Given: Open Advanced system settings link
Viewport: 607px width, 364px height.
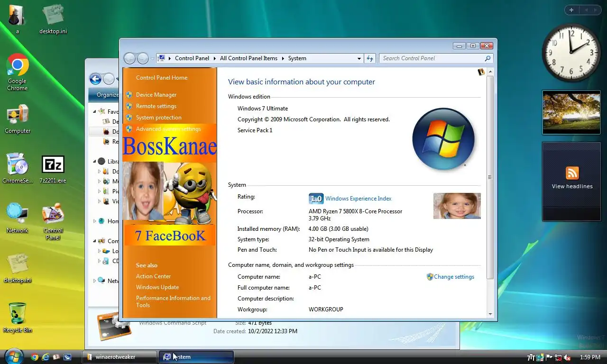Looking at the screenshot, I should (x=168, y=129).
